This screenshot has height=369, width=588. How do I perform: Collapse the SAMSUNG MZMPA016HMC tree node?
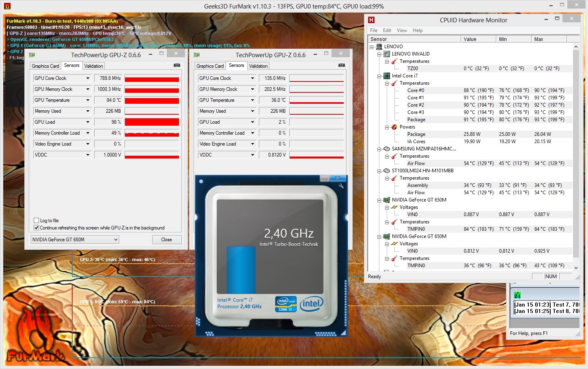379,149
